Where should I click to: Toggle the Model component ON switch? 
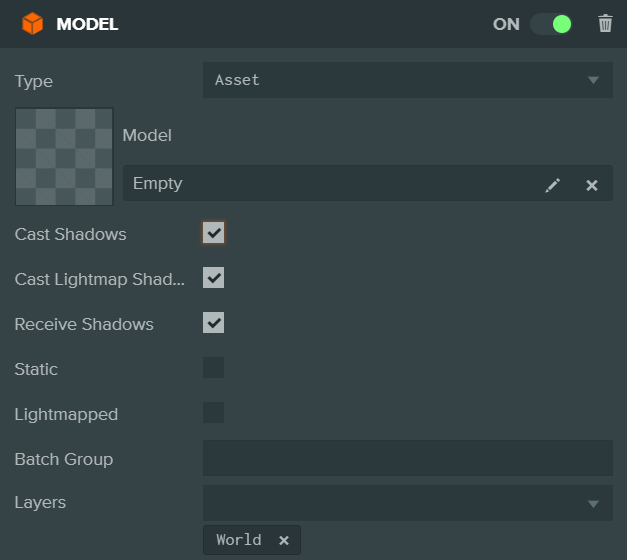click(x=550, y=24)
